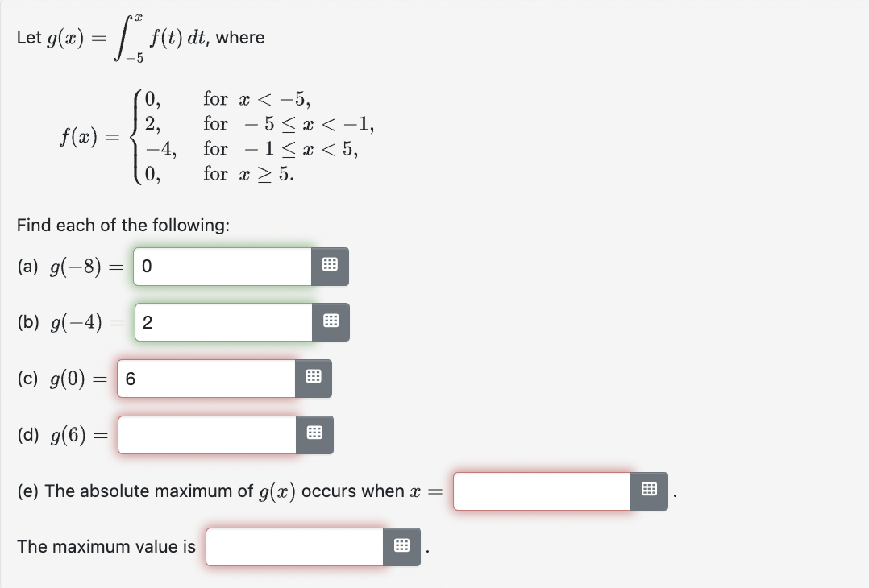Click the empty answer box for g(6)
Image resolution: width=869 pixels, height=588 pixels.
tap(206, 434)
